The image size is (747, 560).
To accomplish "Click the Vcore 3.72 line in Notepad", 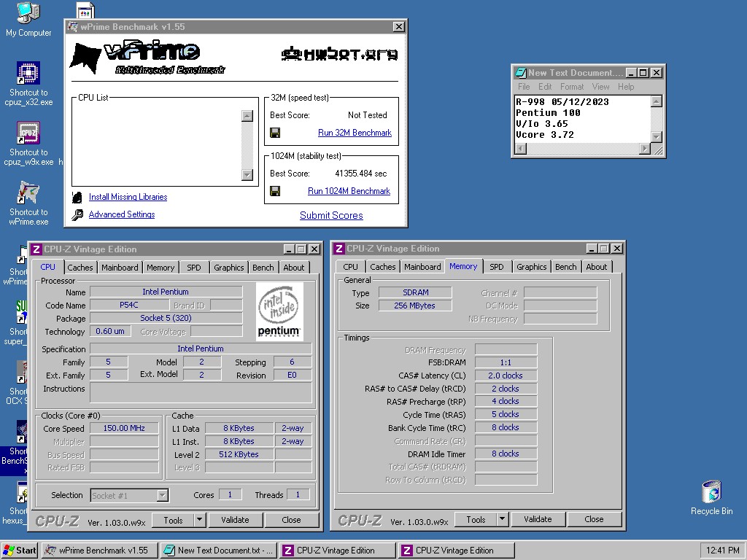I will pos(544,135).
